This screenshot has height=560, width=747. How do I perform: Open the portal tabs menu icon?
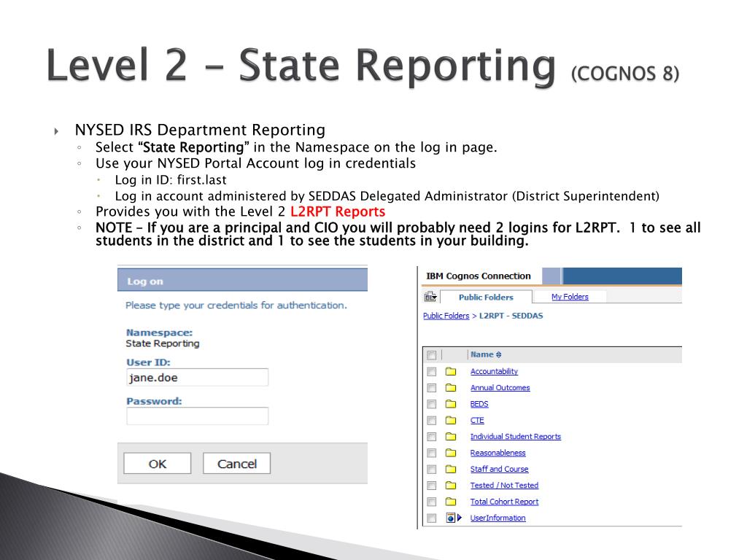(430, 297)
